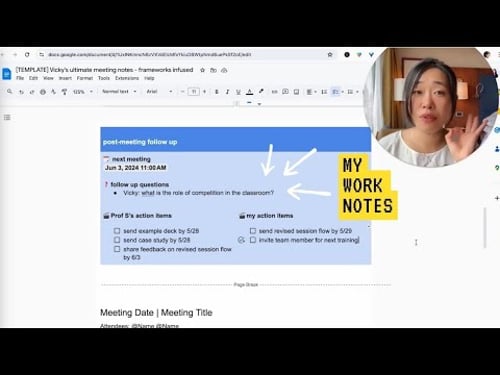
Task: Redo the last edit
Action: [32, 92]
